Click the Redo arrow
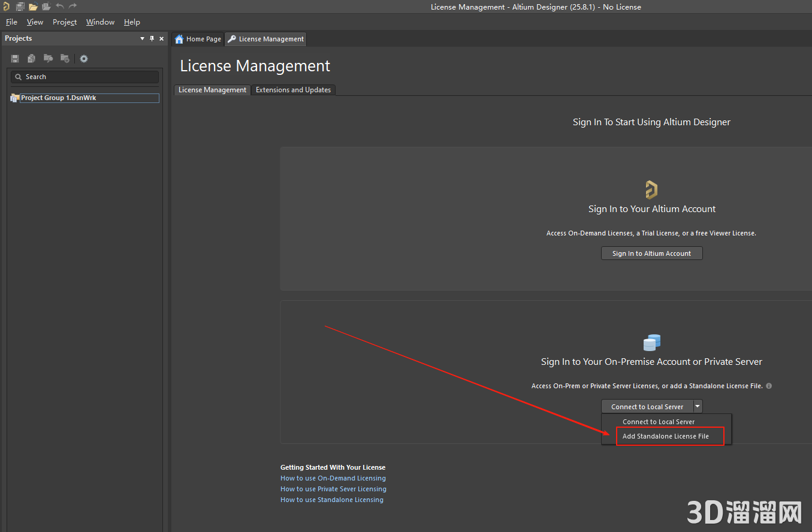812x532 pixels. [73, 7]
